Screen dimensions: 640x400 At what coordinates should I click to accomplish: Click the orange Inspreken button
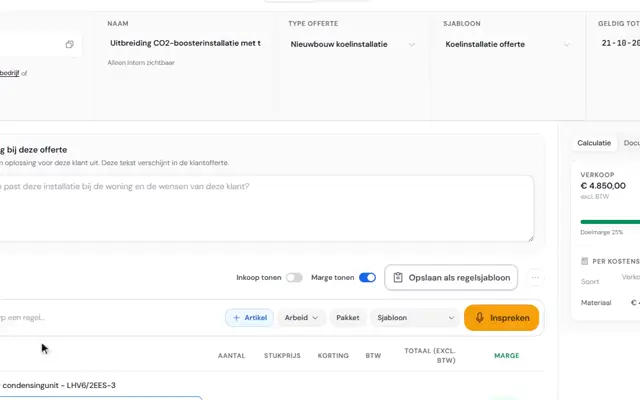501,318
